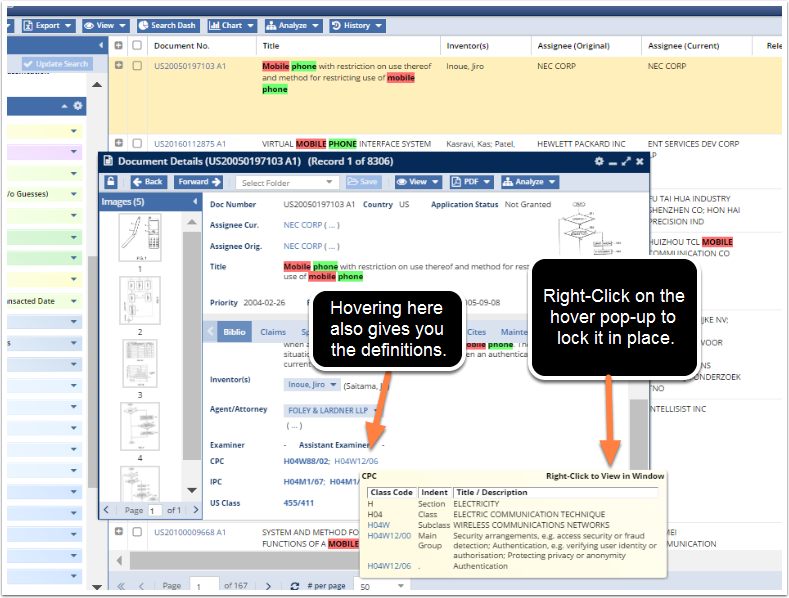Open Document Details settings gear icon
The width and height of the screenshot is (789, 598).
(599, 162)
